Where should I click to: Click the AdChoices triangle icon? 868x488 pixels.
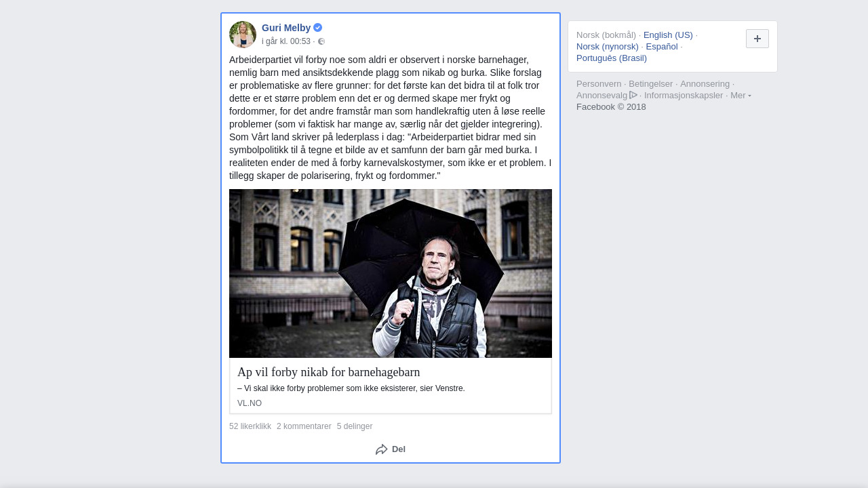[x=633, y=95]
